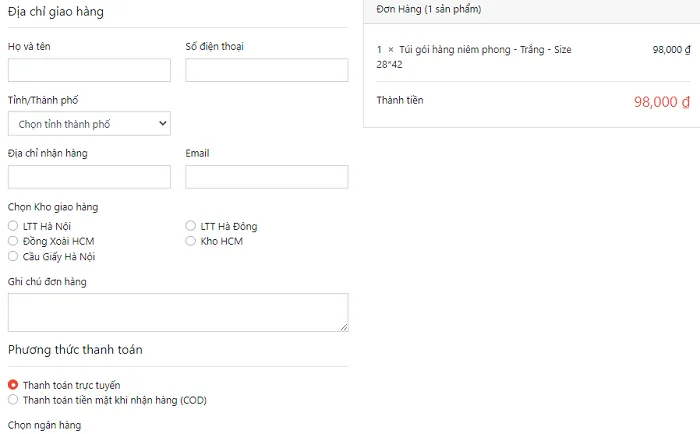Viewport: 700px width, 434px height.
Task: Click the Họ và tên input field
Action: tap(89, 70)
